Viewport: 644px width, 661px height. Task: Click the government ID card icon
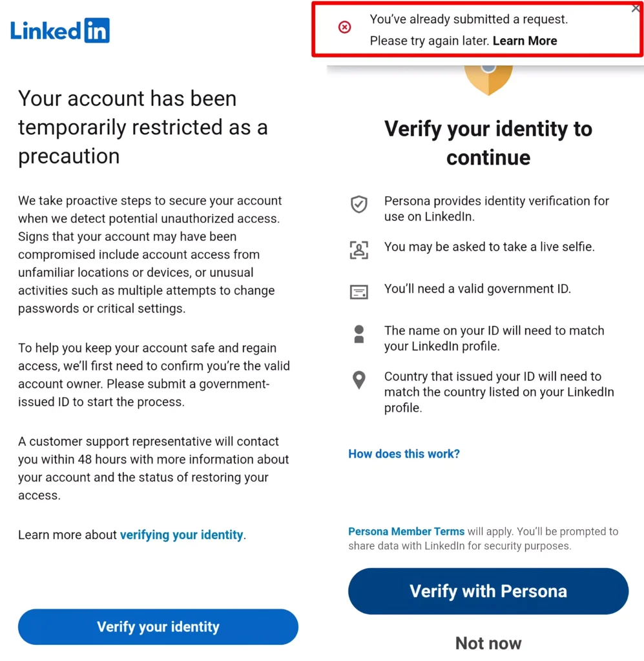click(359, 291)
